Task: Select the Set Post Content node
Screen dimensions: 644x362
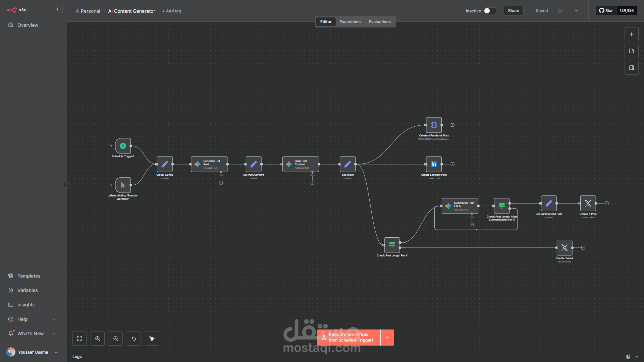Action: coord(254,164)
